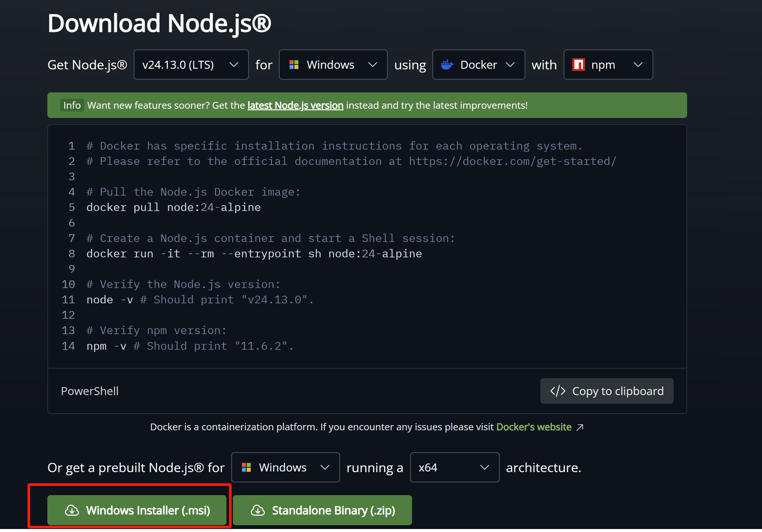
Task: Open the Windows platform dropdown beside 'for'
Action: point(333,65)
